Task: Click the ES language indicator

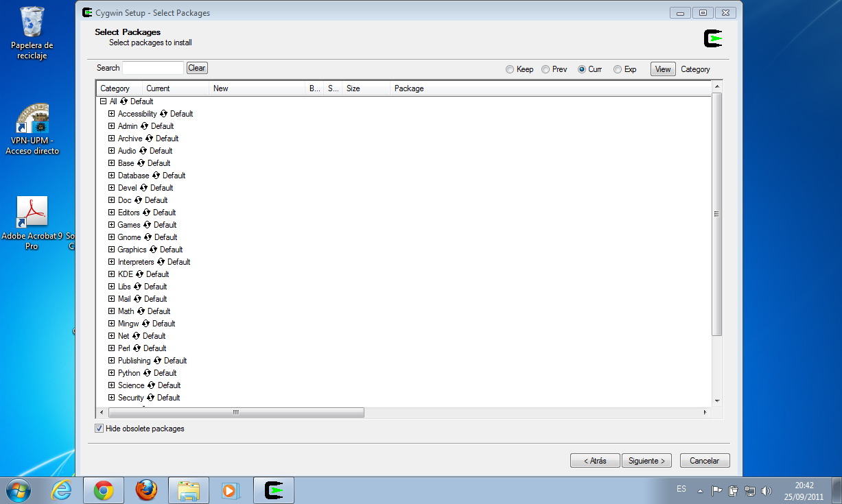Action: [681, 489]
